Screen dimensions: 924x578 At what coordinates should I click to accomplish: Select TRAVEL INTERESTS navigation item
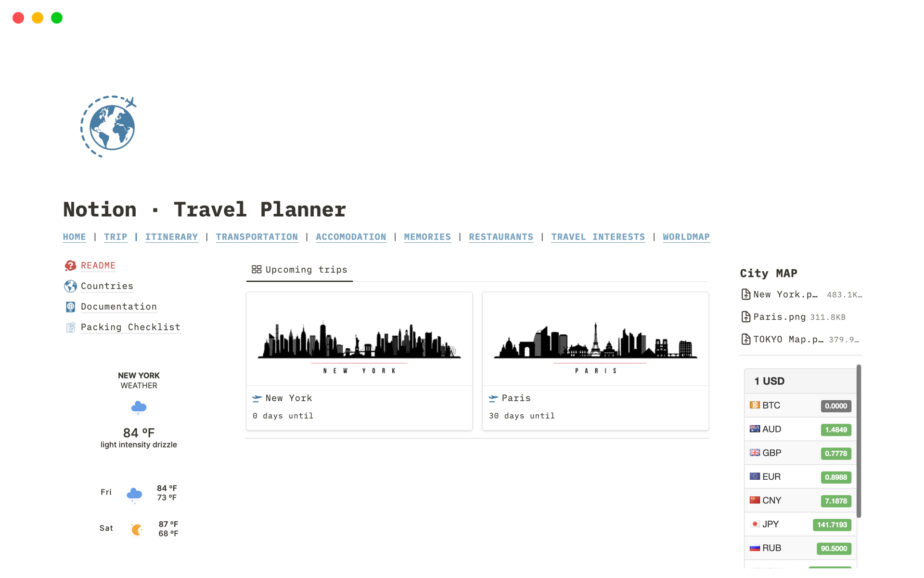pos(597,236)
